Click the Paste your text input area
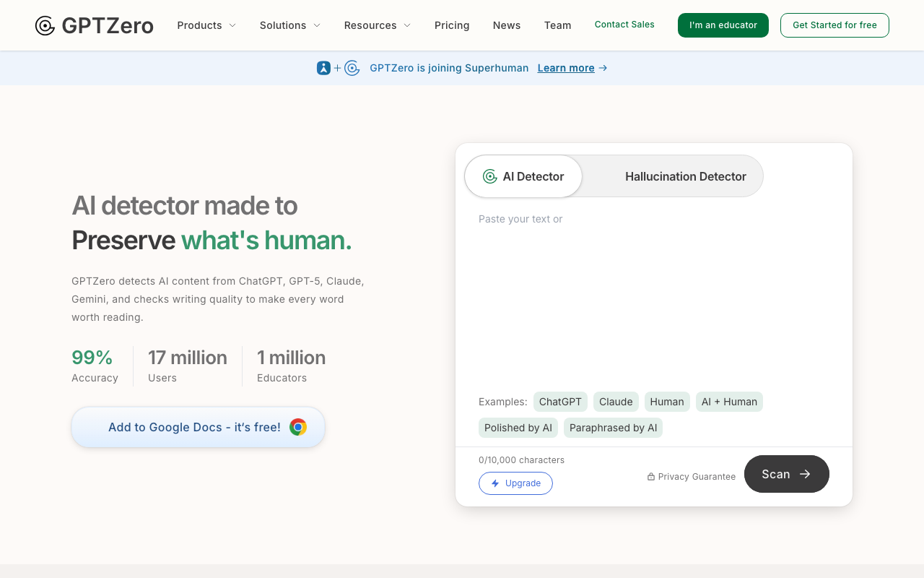This screenshot has width=924, height=578. [653, 296]
